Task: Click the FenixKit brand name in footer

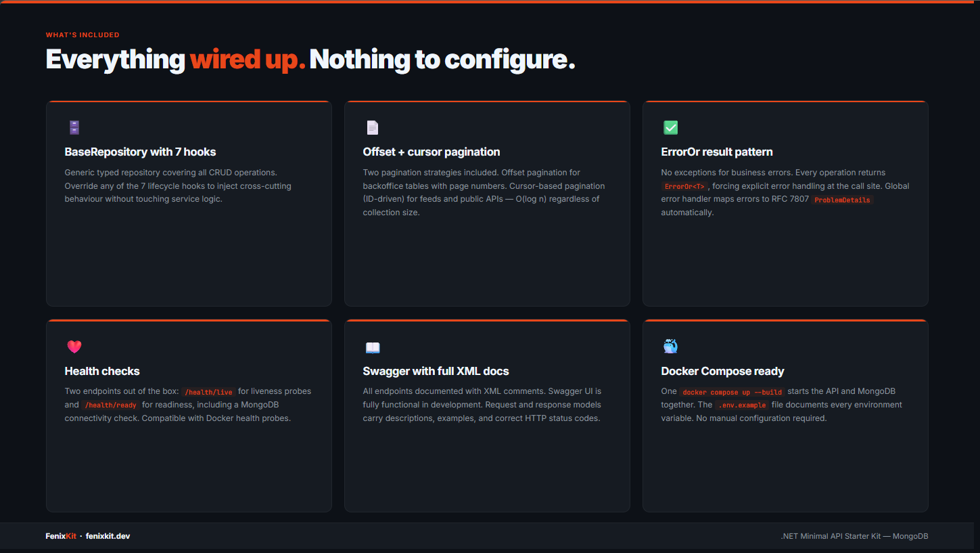Action: point(61,536)
